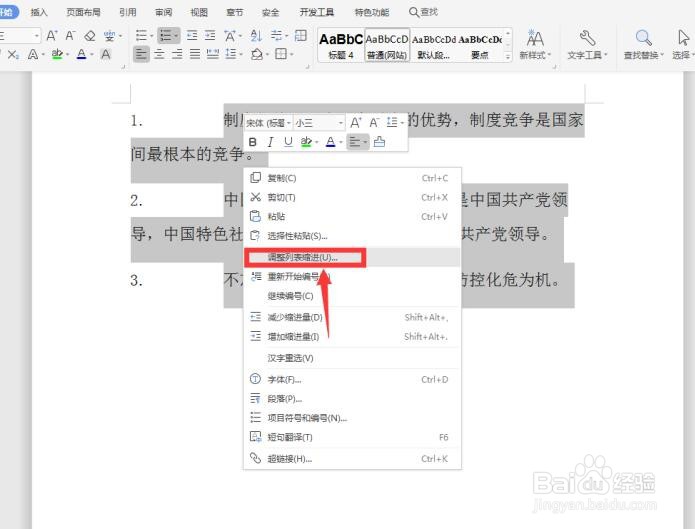Choose 超链接(H)... from context menu
This screenshot has height=529, width=695.
click(x=352, y=458)
